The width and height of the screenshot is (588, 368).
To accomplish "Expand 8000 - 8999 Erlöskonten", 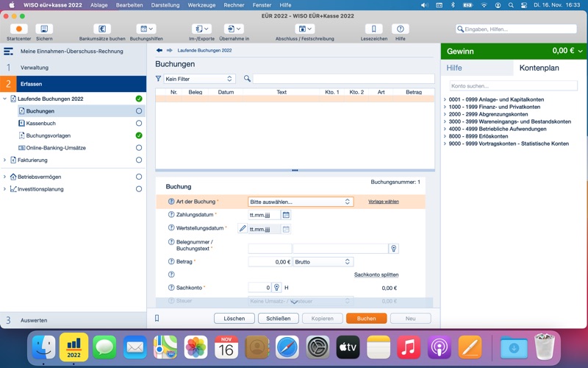I will coord(445,136).
